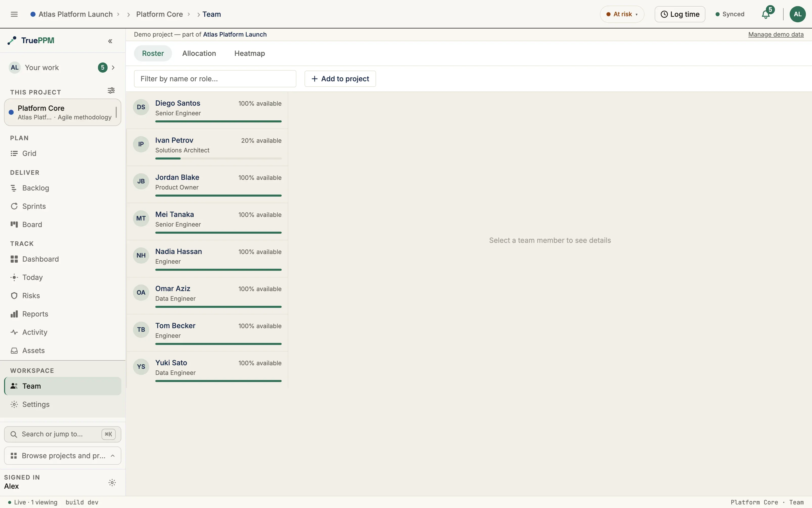Click the Reports bar chart icon

point(14,314)
